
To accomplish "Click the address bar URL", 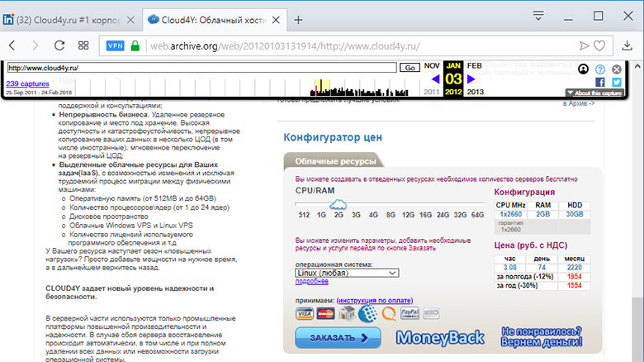I will tap(285, 46).
